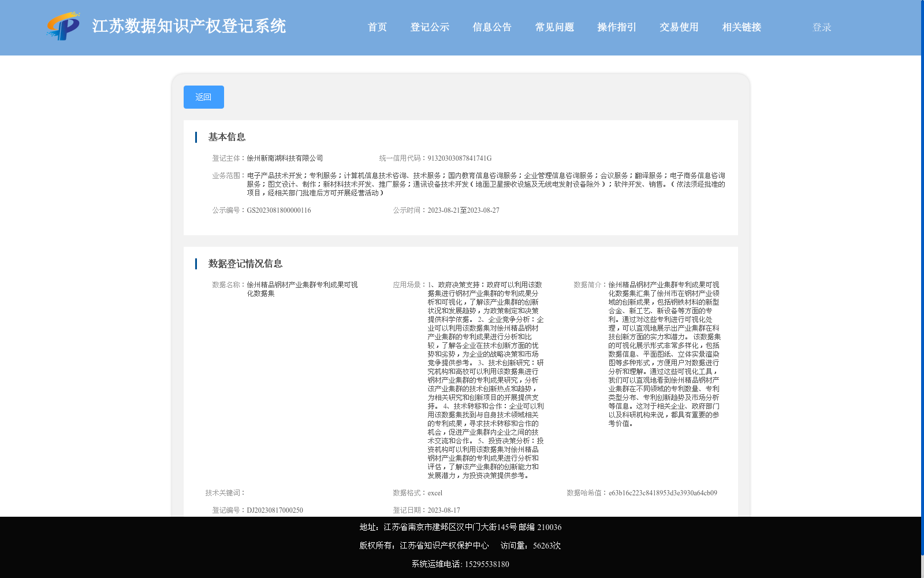The image size is (924, 578).
Task: Click footer copyright 江苏省知识产权保护中心
Action: click(x=444, y=546)
